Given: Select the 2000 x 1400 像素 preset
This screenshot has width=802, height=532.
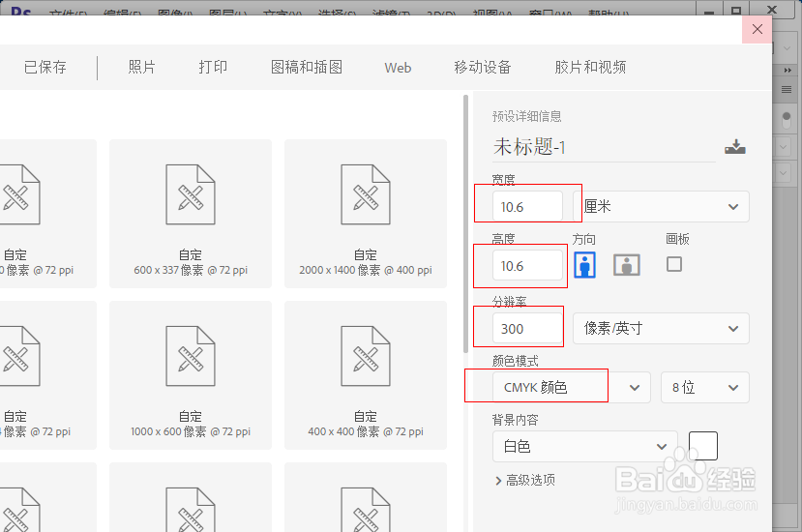Looking at the screenshot, I should pos(366,214).
